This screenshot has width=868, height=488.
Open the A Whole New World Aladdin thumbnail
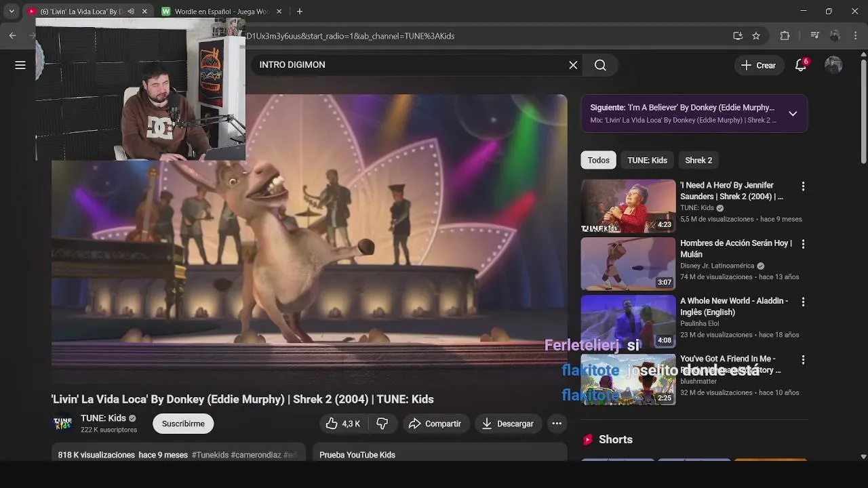coord(628,321)
